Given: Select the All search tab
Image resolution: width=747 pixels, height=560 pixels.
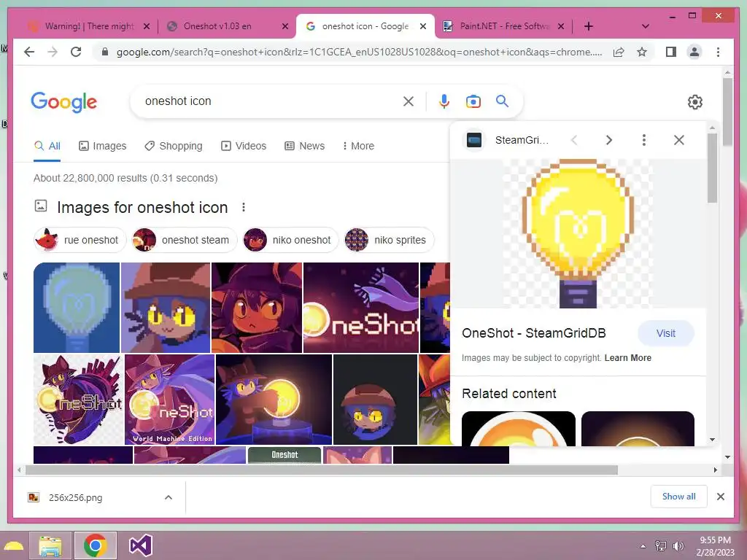Looking at the screenshot, I should point(47,146).
